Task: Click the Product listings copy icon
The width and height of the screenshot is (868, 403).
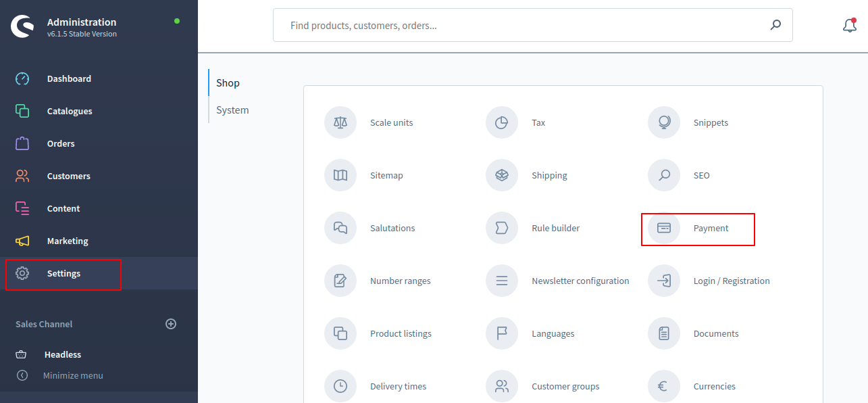Action: click(340, 334)
